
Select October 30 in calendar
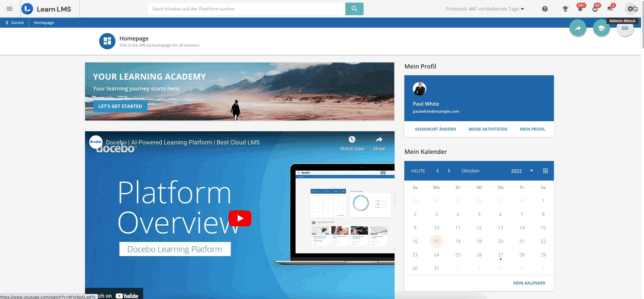pos(415,268)
